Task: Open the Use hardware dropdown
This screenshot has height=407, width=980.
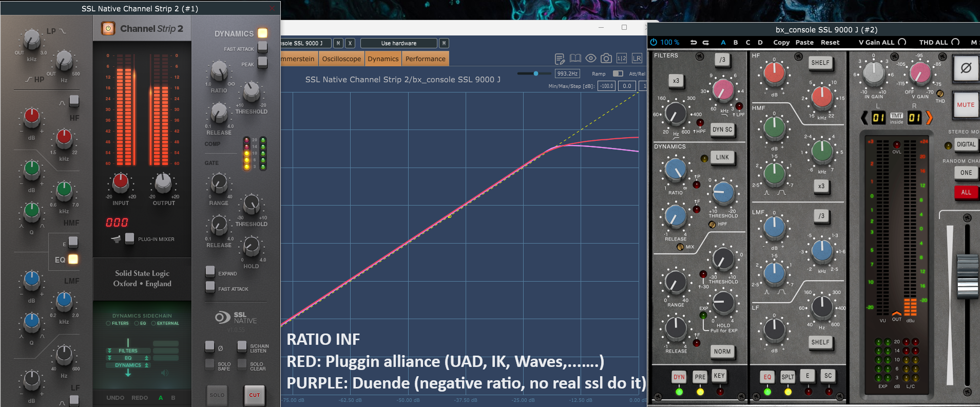Action: (x=399, y=43)
